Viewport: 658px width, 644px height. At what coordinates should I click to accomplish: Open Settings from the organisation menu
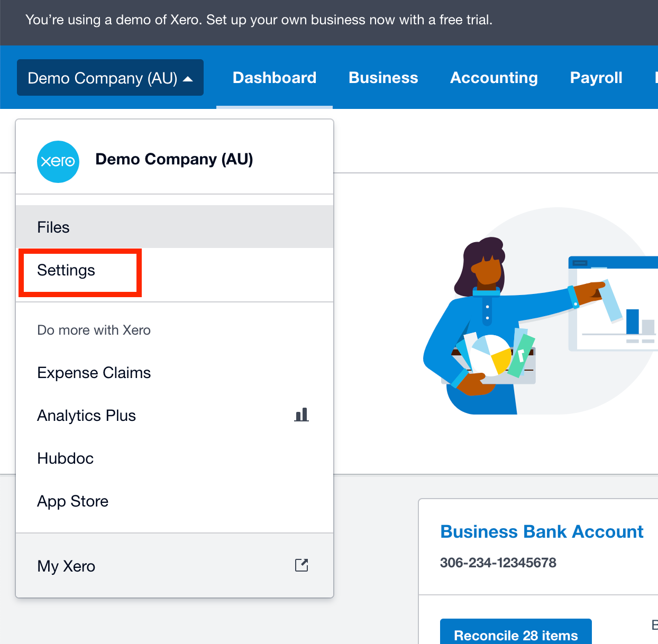[x=175, y=270]
